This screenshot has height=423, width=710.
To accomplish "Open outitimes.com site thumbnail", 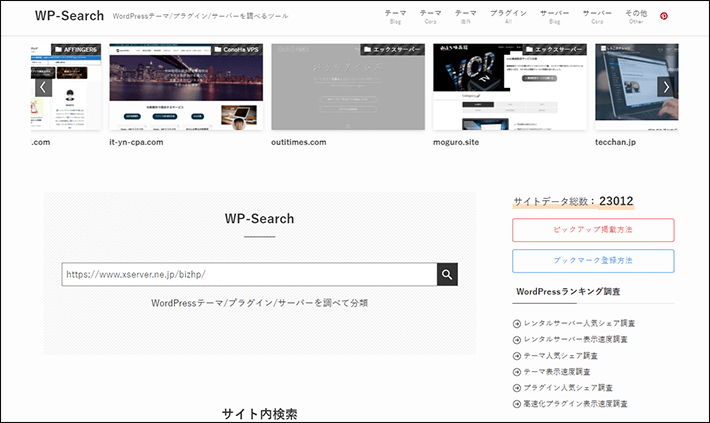I will [348, 87].
